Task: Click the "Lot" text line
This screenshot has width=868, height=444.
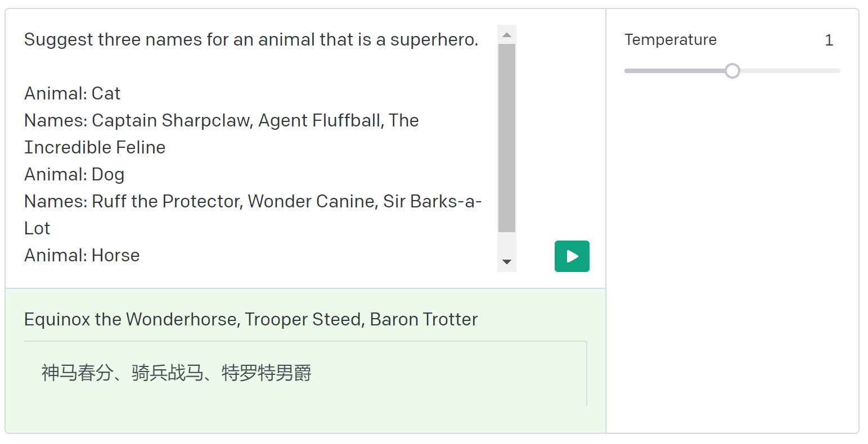Action: tap(37, 228)
